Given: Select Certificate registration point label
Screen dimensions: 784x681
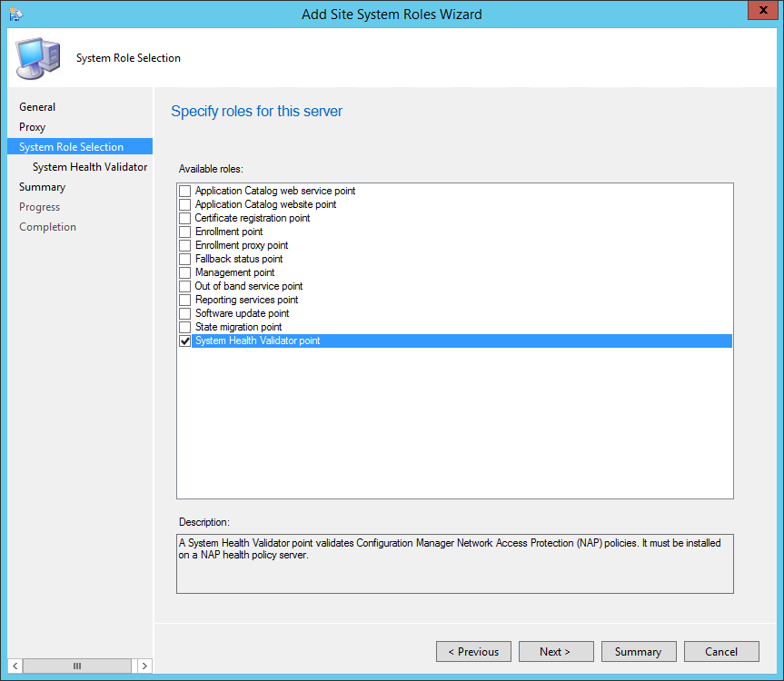Looking at the screenshot, I should [x=253, y=218].
